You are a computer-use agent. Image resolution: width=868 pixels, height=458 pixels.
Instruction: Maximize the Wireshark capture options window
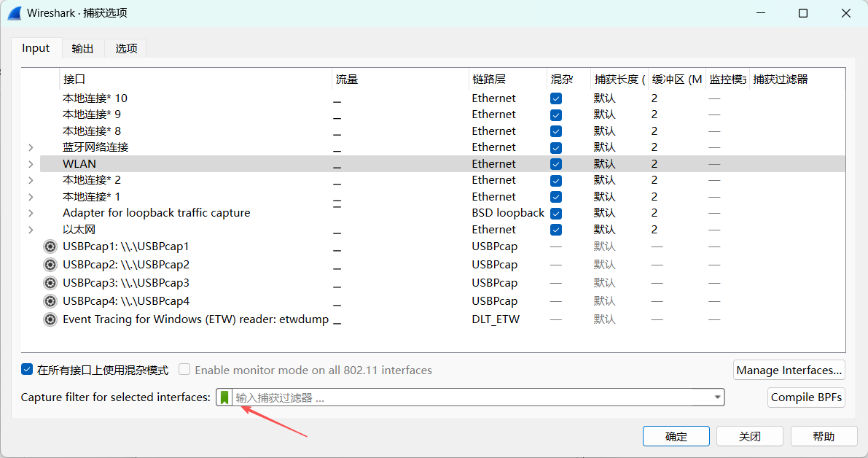(803, 13)
